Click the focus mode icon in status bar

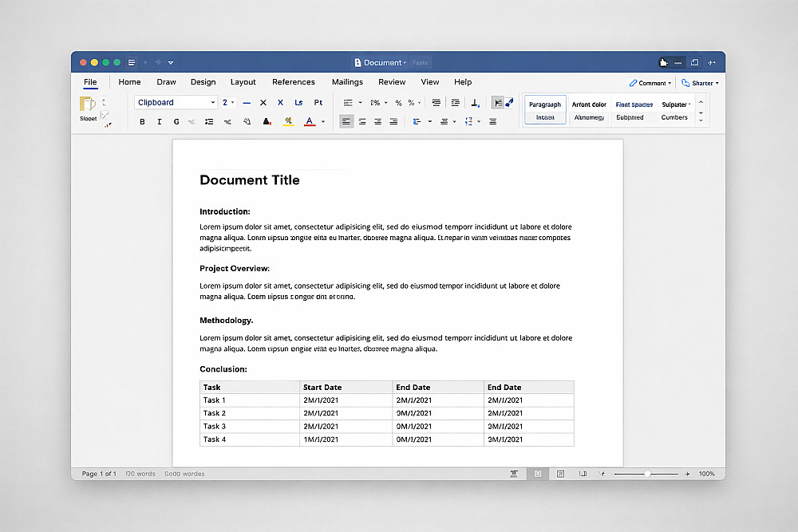514,474
